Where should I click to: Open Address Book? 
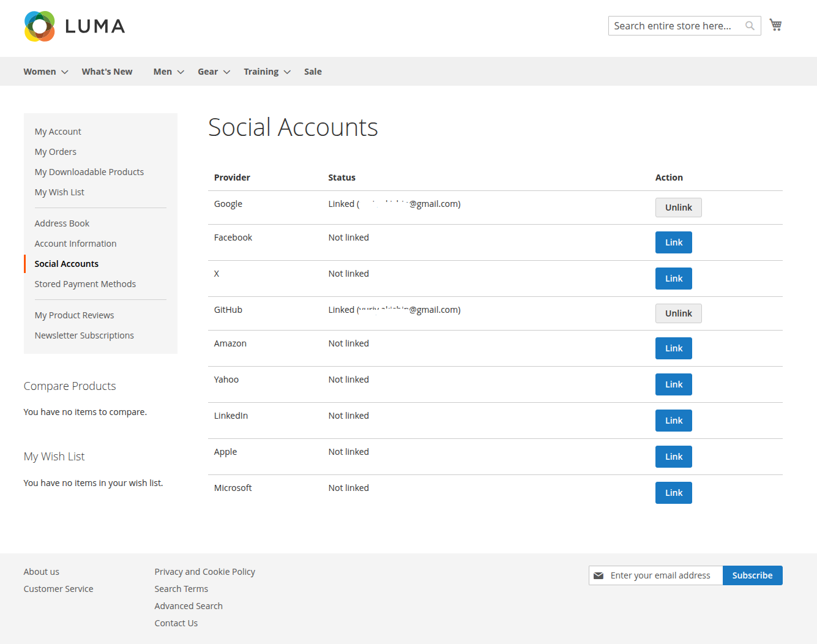pos(62,223)
